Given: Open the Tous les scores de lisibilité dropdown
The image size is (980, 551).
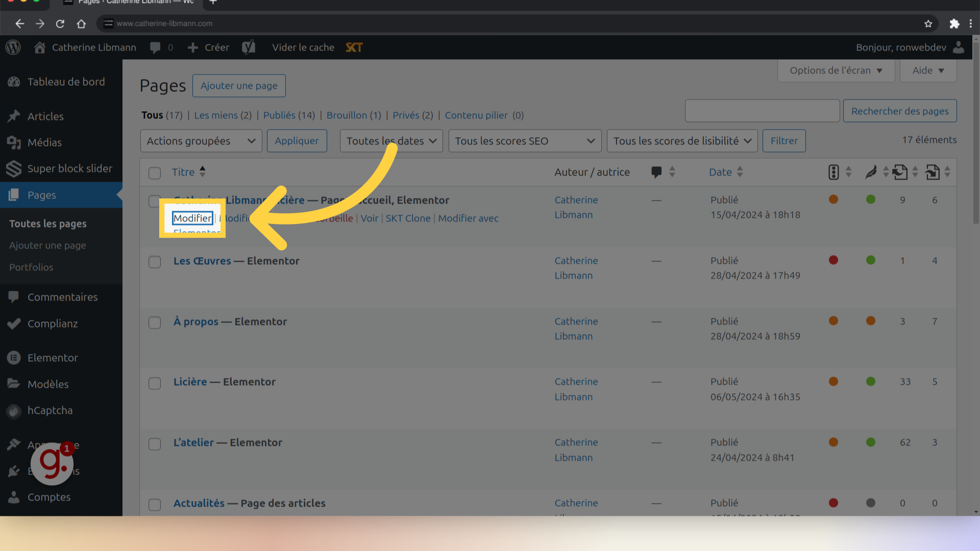Looking at the screenshot, I should click(x=682, y=141).
